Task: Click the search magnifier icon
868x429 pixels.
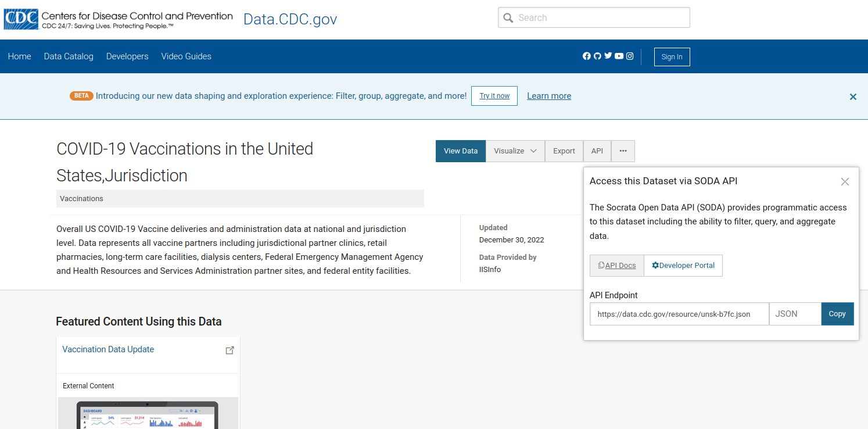Action: pyautogui.click(x=508, y=18)
